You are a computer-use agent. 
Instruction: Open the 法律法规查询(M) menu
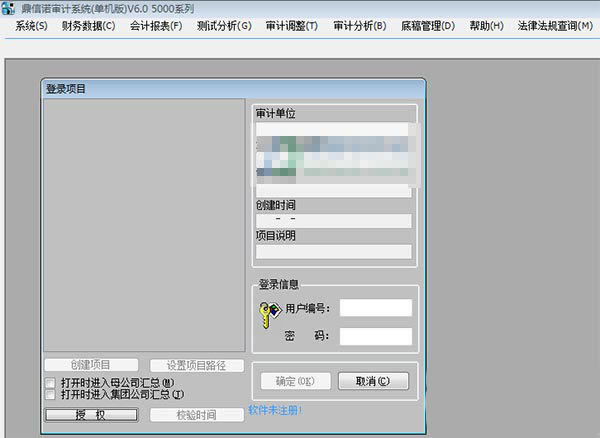(x=554, y=25)
